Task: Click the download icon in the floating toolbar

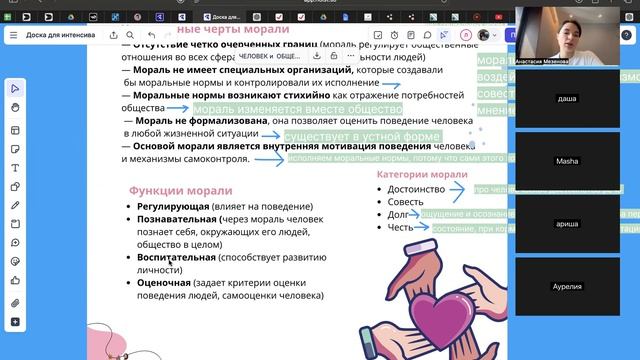Action: (317, 56)
